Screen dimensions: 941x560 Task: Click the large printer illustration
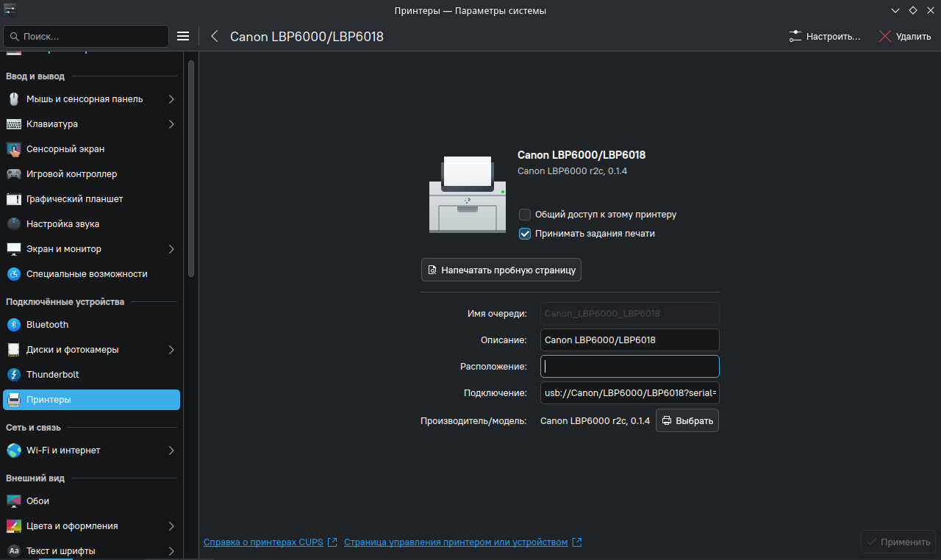pyautogui.click(x=468, y=194)
